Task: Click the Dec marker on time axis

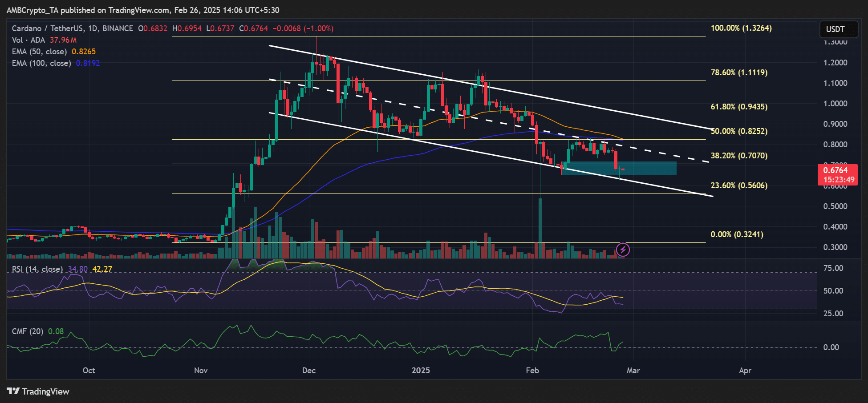Action: 308,371
